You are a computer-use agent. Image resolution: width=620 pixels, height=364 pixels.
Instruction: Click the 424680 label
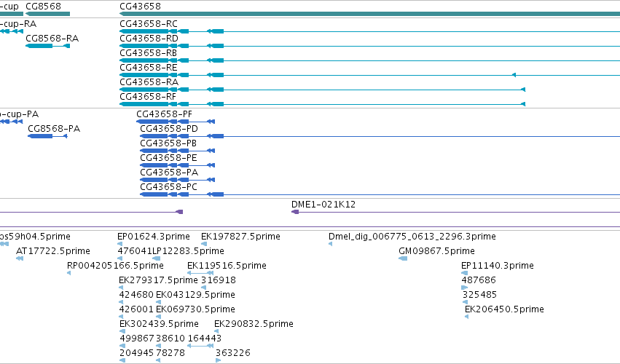136,295
